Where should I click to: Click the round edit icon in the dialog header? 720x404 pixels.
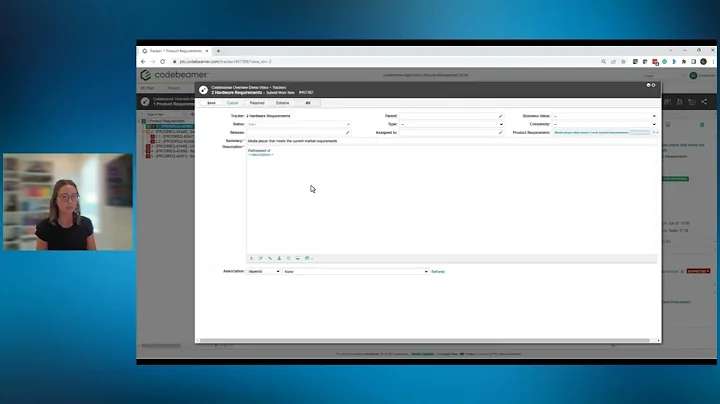pos(203,90)
